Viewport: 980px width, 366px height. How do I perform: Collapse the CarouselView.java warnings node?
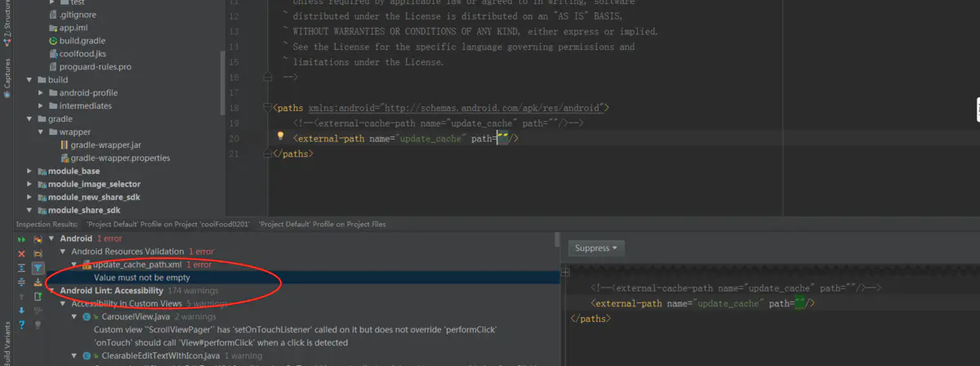(x=74, y=317)
